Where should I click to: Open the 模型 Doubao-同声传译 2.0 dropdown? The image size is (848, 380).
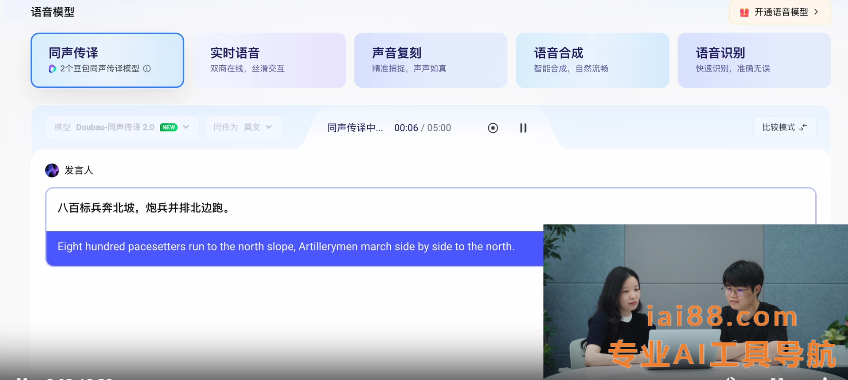click(122, 127)
